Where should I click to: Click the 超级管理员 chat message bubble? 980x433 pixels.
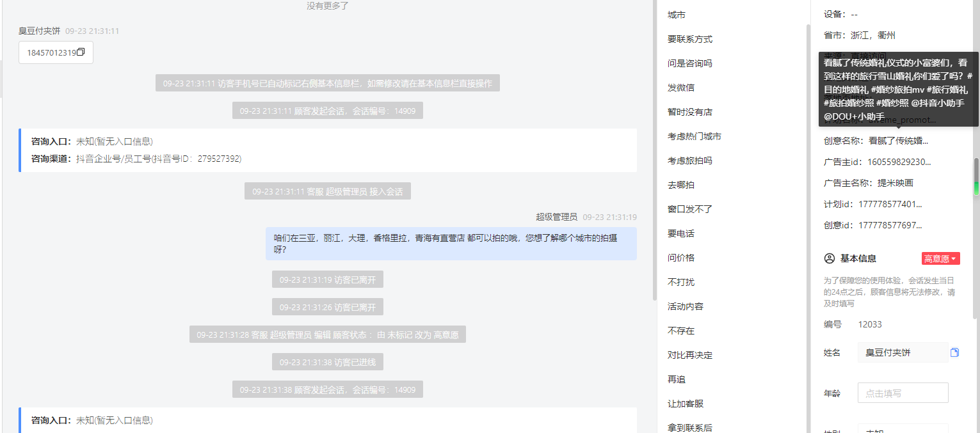tap(451, 244)
